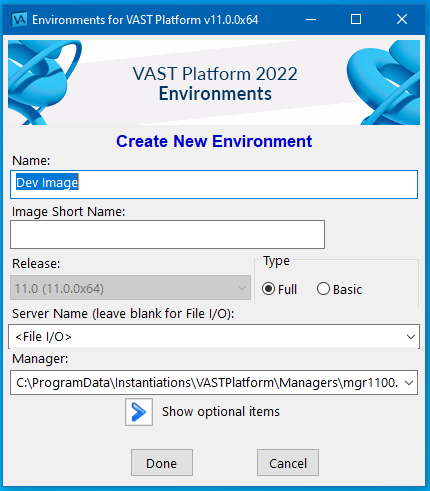Click the VAST Platform 2022 banner text

click(x=215, y=74)
